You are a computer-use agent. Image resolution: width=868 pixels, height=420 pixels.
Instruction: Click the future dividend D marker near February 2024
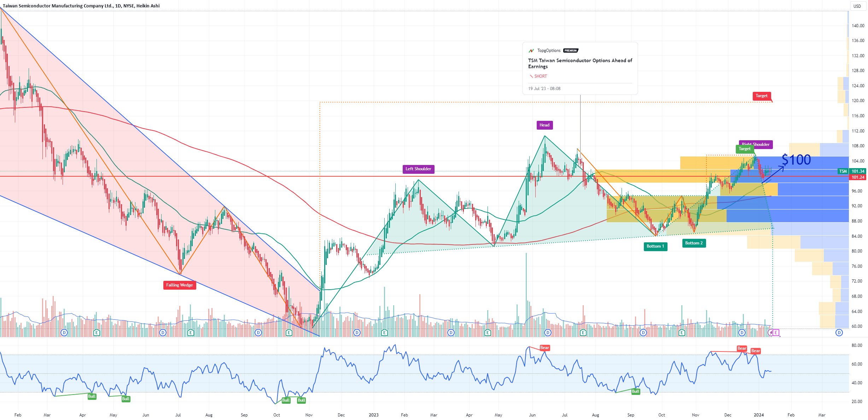coord(839,332)
